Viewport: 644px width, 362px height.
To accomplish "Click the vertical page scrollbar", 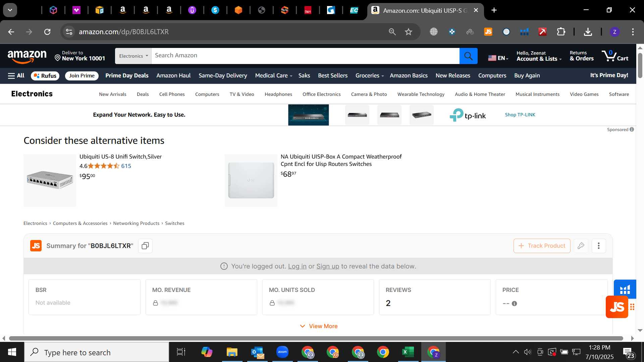I will 640,65.
